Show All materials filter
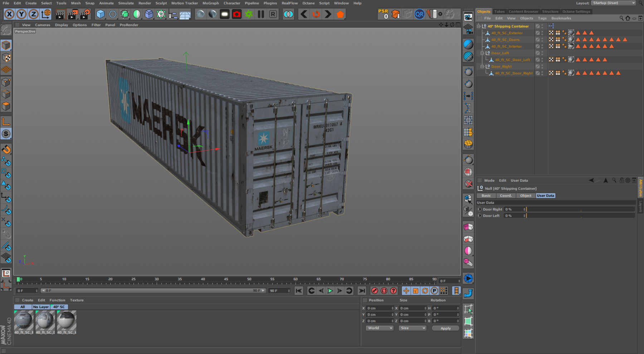The height and width of the screenshot is (354, 644). point(23,307)
